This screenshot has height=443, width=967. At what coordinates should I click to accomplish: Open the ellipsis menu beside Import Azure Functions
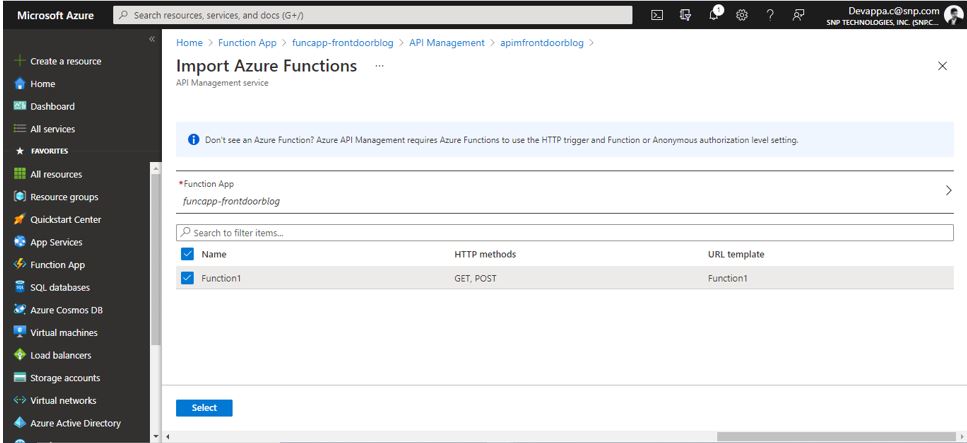tap(379, 65)
